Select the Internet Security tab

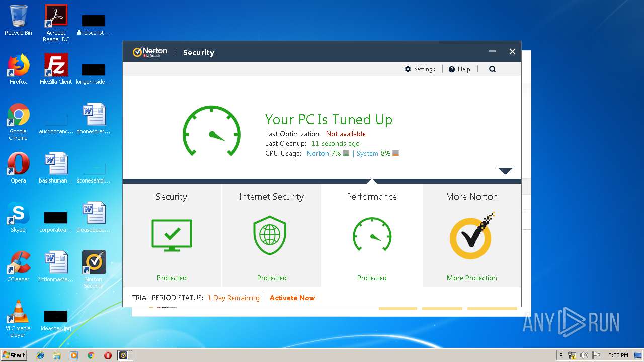272,235
